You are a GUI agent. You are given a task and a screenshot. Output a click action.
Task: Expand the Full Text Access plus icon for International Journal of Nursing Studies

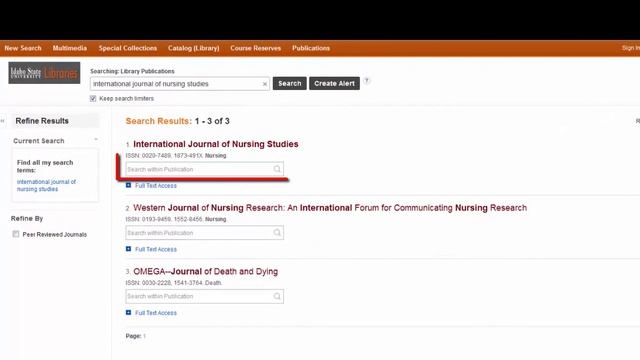coord(129,185)
